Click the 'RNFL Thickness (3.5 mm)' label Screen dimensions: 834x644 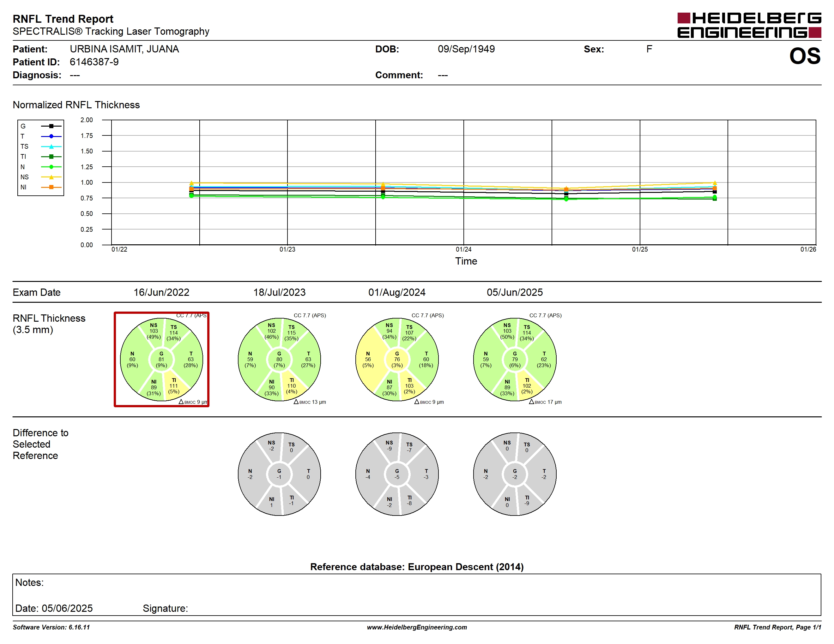49,324
